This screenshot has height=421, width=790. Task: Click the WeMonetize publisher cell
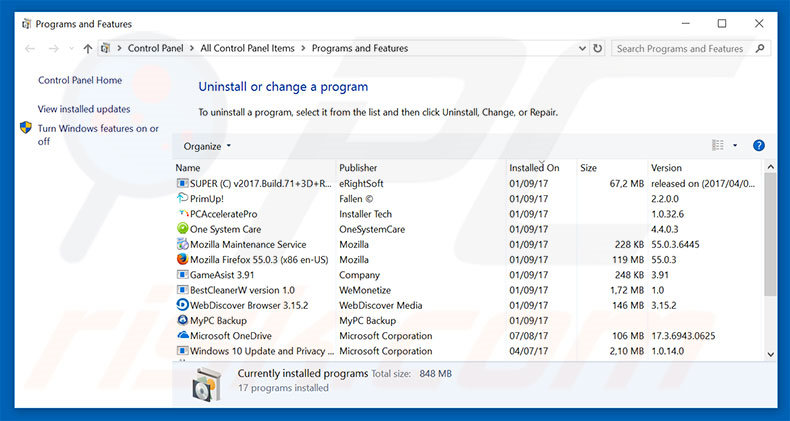tap(365, 290)
